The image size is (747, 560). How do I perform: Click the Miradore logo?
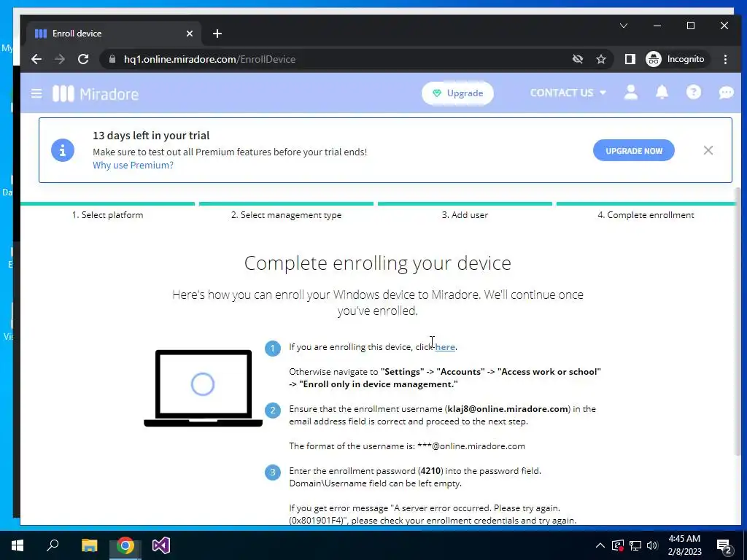tap(96, 94)
